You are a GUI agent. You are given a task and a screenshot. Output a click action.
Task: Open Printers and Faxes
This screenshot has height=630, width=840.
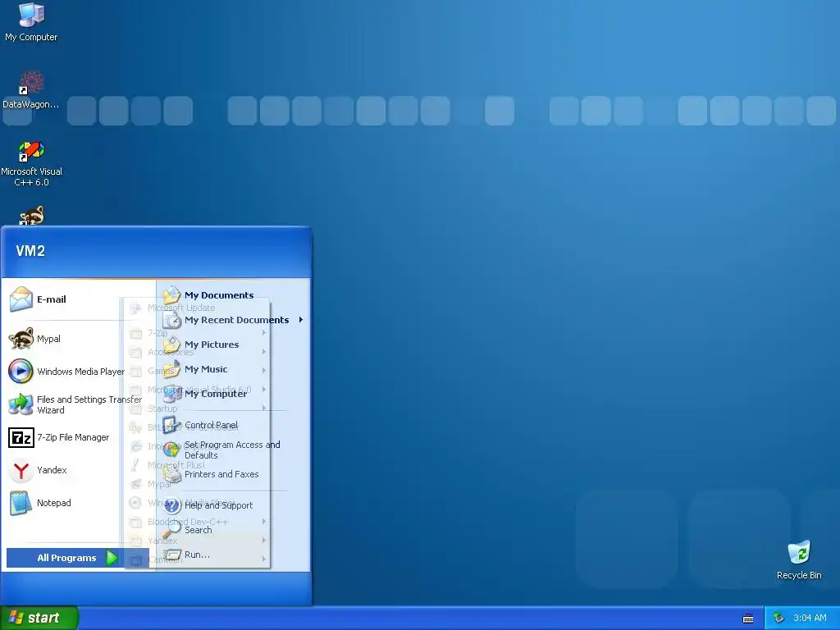click(234, 474)
